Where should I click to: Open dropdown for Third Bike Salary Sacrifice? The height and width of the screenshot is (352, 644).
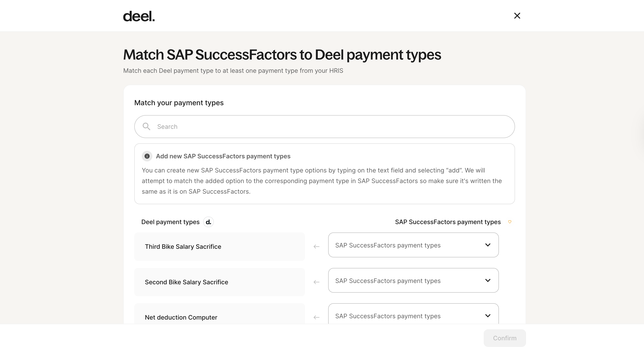[413, 245]
